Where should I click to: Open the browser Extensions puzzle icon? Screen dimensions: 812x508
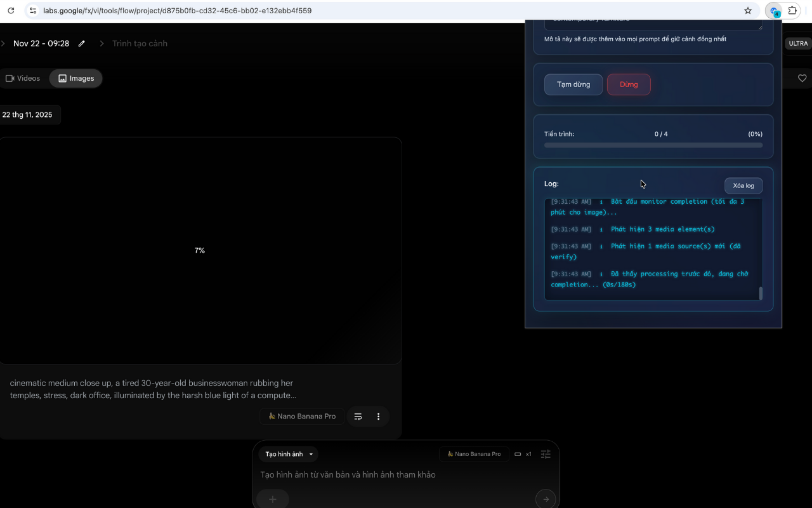tap(792, 11)
